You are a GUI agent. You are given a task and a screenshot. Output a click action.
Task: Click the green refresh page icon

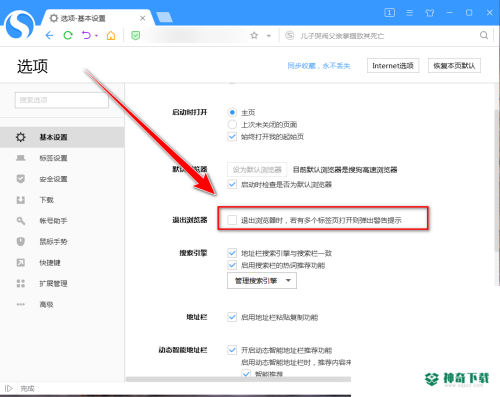[68, 35]
